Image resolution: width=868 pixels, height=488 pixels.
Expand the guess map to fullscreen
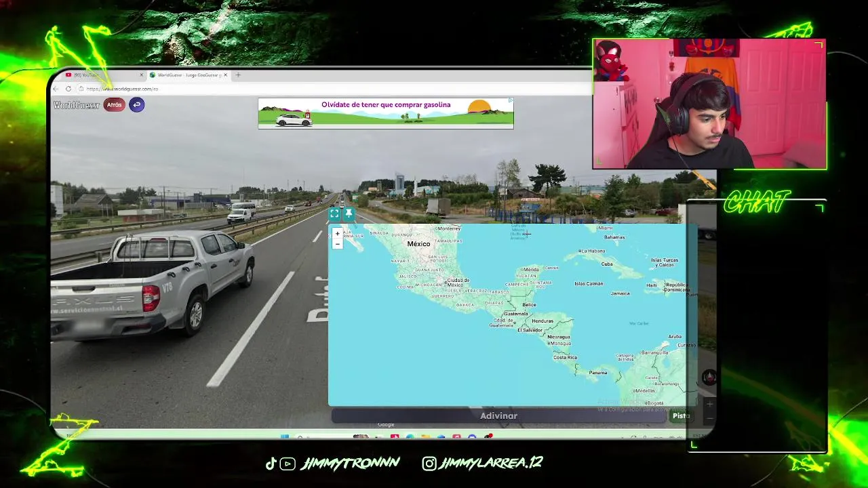334,213
